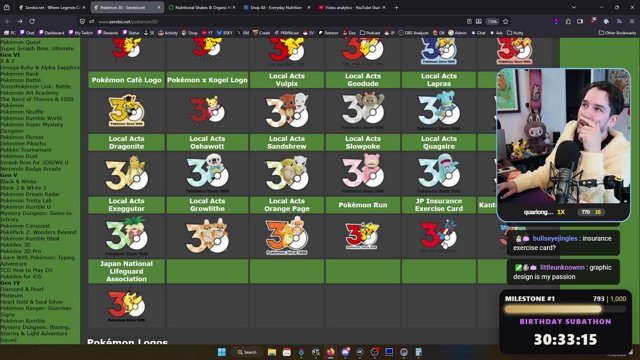Click the taskbar Search box
The height and width of the screenshot is (360, 640).
pyautogui.click(x=247, y=352)
